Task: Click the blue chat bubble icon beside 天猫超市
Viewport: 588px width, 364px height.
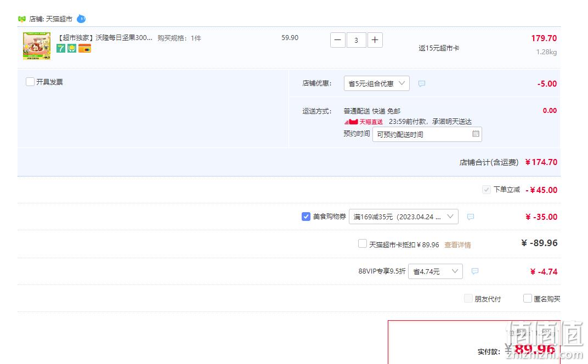Action: (81, 19)
